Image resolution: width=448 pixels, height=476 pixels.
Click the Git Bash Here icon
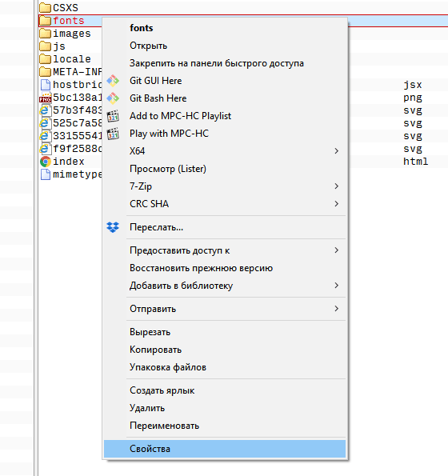click(113, 98)
